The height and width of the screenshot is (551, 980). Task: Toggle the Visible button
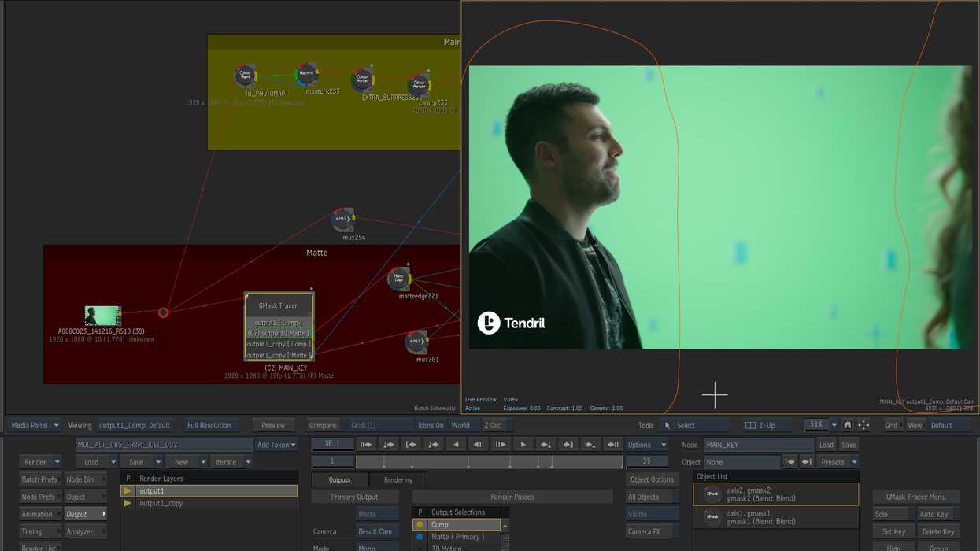coord(652,514)
